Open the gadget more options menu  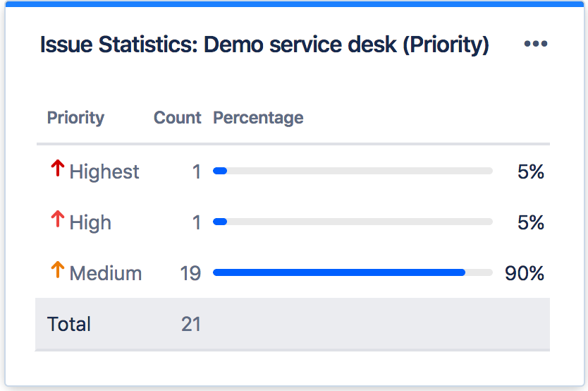tap(536, 44)
